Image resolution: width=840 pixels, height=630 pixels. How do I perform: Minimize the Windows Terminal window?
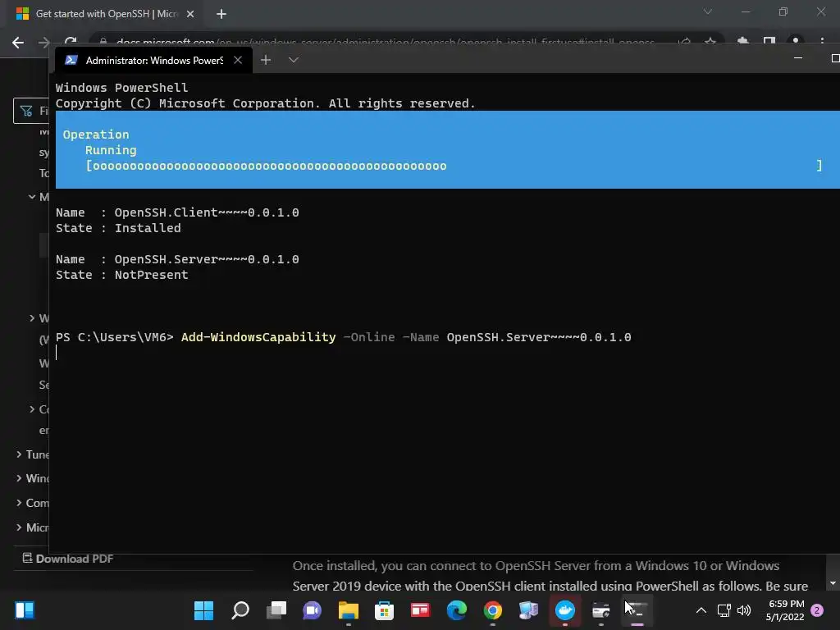[798, 58]
